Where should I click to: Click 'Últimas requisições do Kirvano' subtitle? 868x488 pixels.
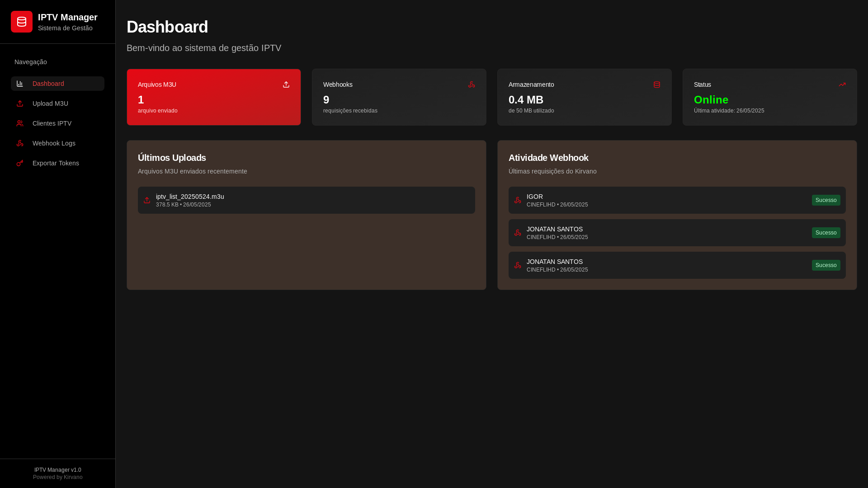tap(552, 171)
